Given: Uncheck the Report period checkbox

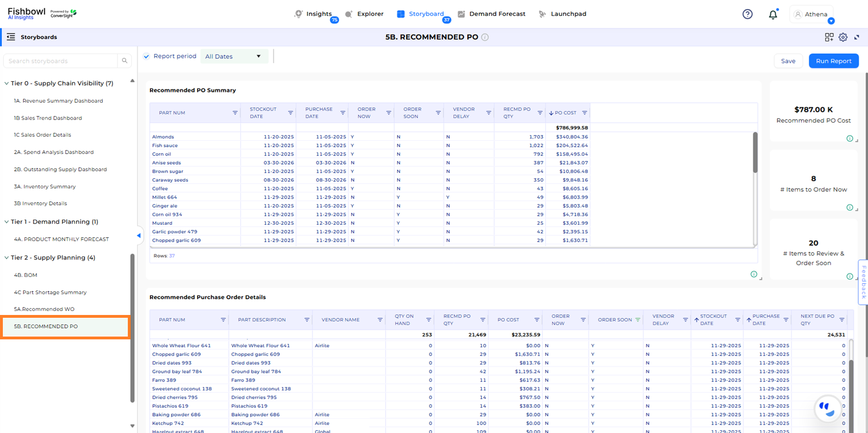Looking at the screenshot, I should (x=146, y=56).
